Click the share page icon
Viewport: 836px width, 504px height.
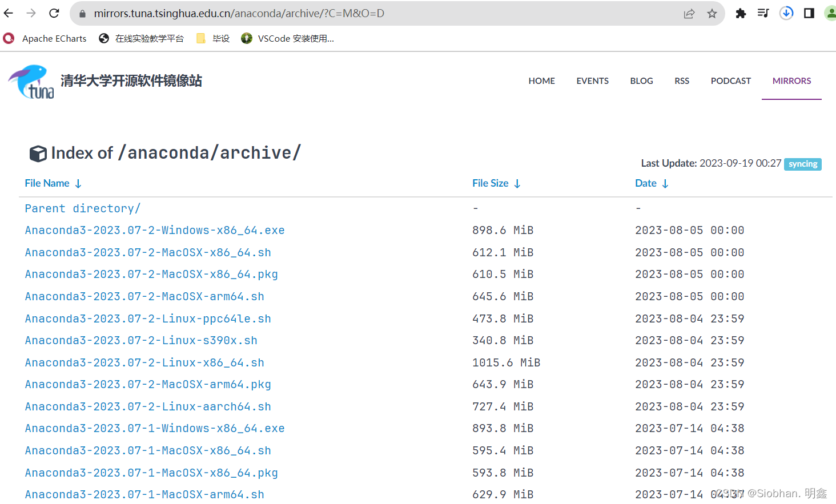[689, 13]
